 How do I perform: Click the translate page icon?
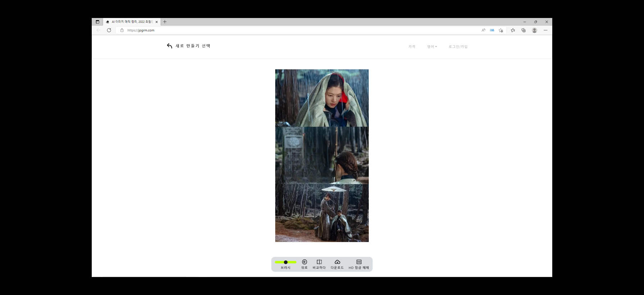coord(492,30)
